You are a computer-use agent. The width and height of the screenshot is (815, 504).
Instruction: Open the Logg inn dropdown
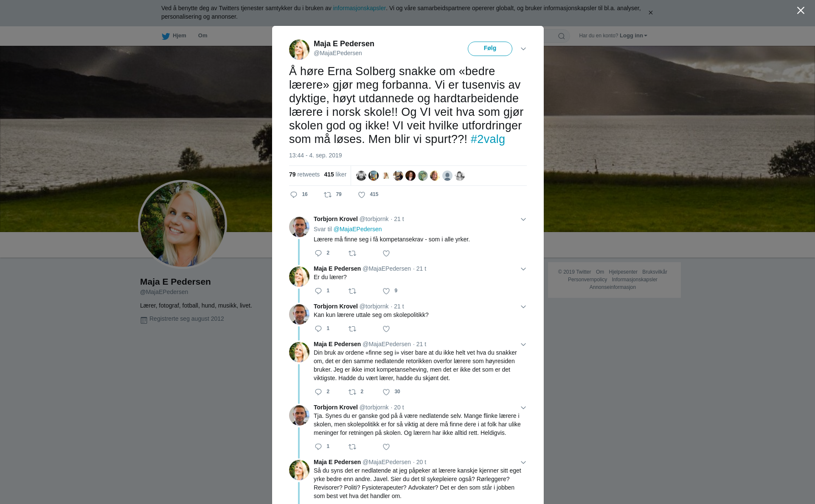pos(633,36)
